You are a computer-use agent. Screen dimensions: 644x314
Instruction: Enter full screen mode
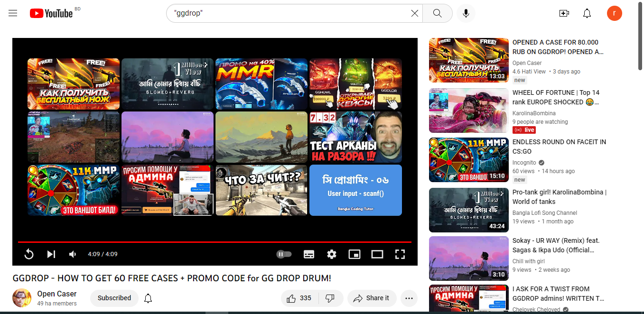coord(400,254)
